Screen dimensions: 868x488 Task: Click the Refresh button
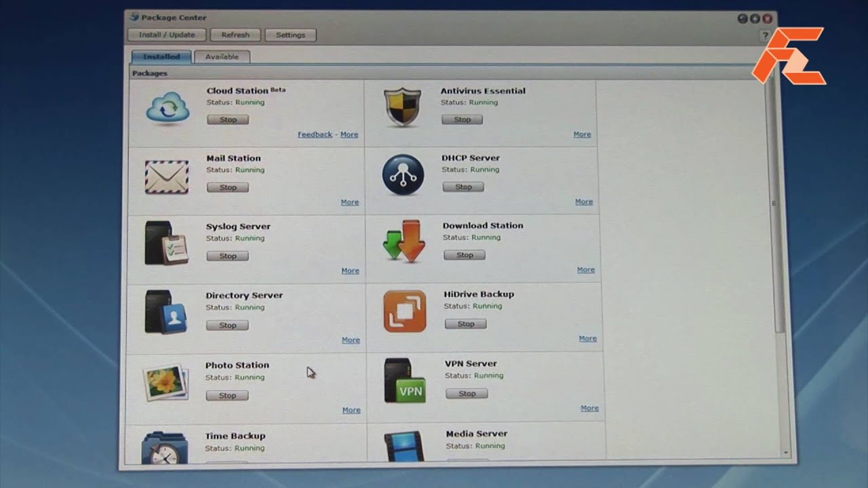[235, 35]
